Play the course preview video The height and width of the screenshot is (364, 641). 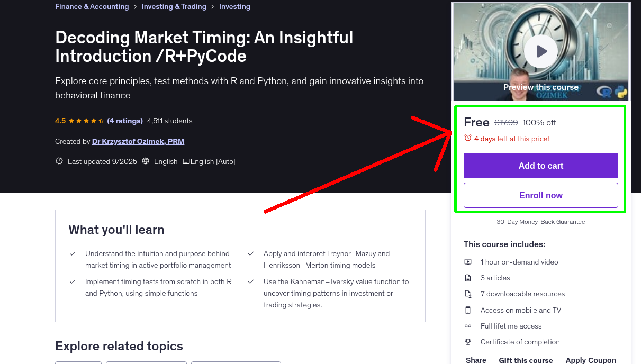(x=540, y=51)
